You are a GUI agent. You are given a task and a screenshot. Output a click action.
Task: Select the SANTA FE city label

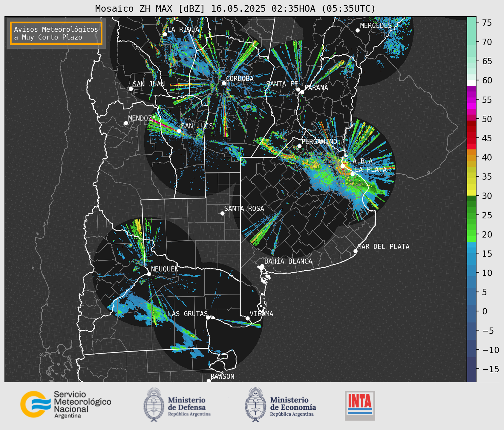[282, 84]
